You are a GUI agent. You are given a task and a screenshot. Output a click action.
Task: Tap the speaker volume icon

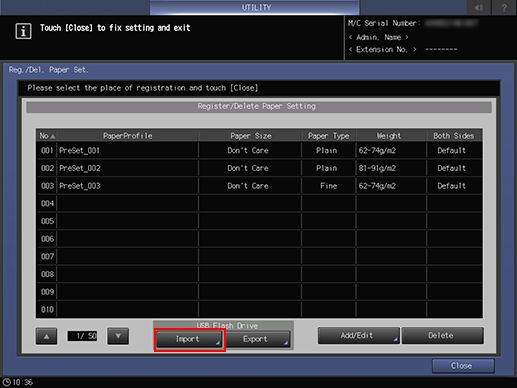479,7
